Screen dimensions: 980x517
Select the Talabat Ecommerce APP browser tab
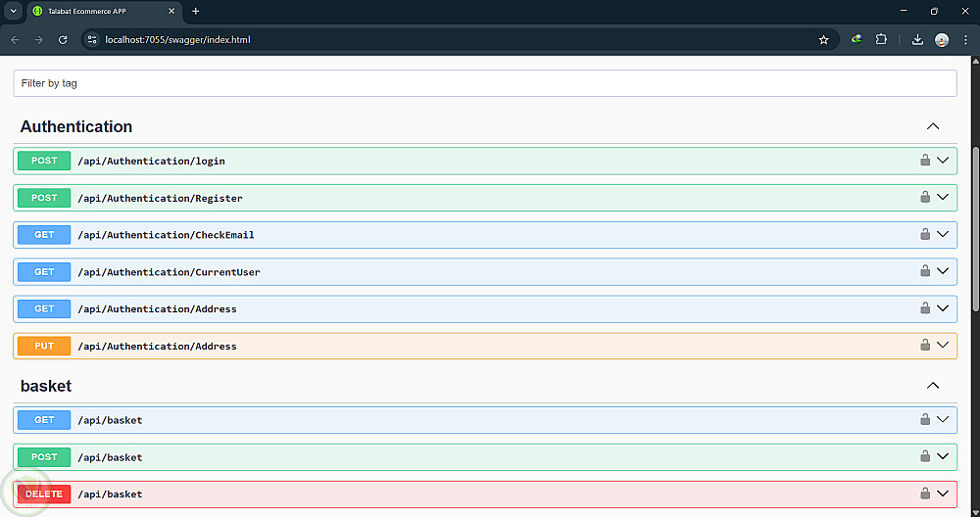(x=105, y=11)
